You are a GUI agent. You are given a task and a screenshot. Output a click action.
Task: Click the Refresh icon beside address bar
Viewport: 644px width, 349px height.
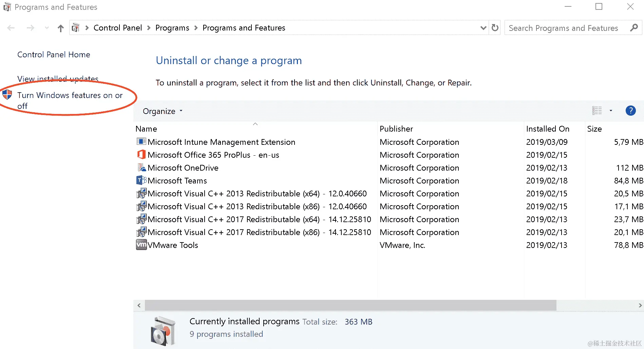[495, 28]
